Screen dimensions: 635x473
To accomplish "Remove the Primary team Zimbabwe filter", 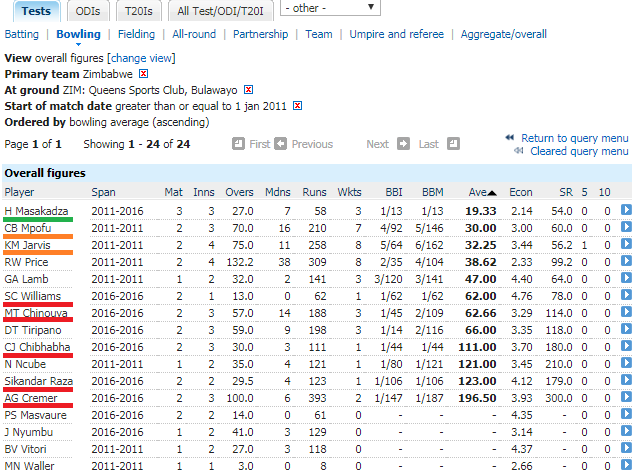I will coord(144,74).
